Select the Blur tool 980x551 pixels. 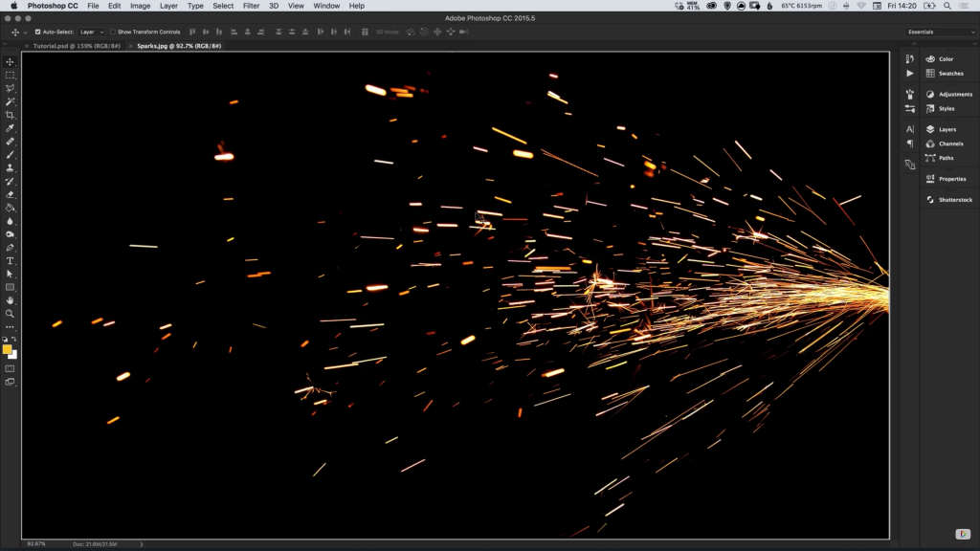pos(10,221)
